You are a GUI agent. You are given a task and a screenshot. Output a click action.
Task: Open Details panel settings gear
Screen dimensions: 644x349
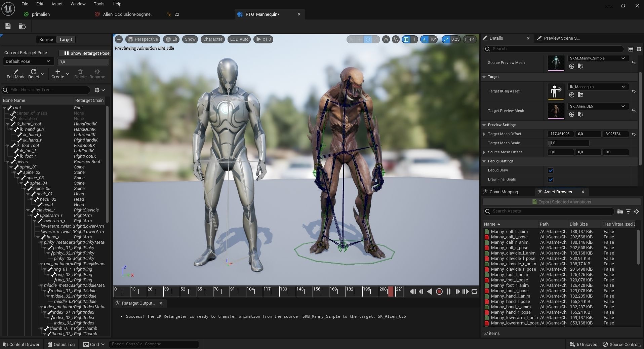639,49
